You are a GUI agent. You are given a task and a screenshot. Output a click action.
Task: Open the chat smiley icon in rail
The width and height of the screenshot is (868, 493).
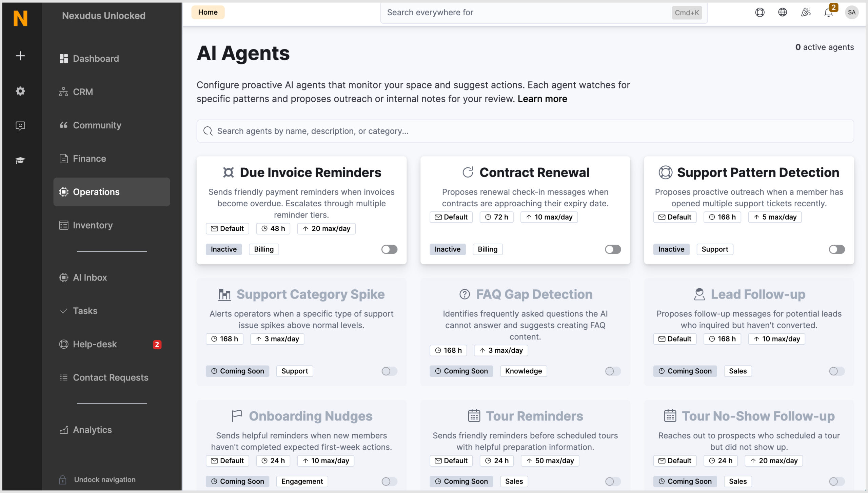[x=20, y=126]
